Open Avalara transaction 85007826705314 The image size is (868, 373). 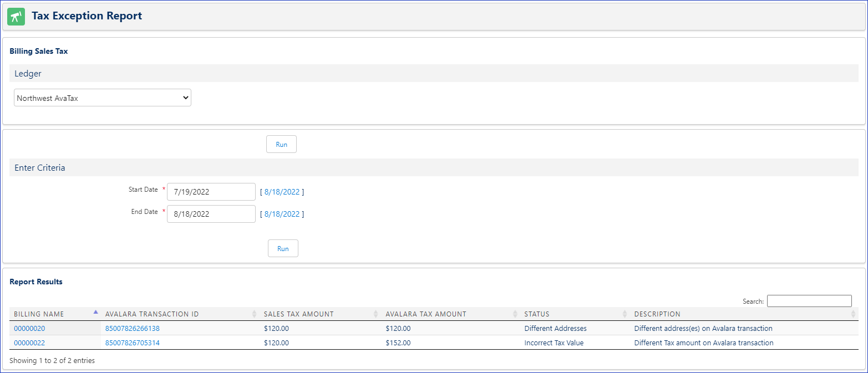pos(132,343)
